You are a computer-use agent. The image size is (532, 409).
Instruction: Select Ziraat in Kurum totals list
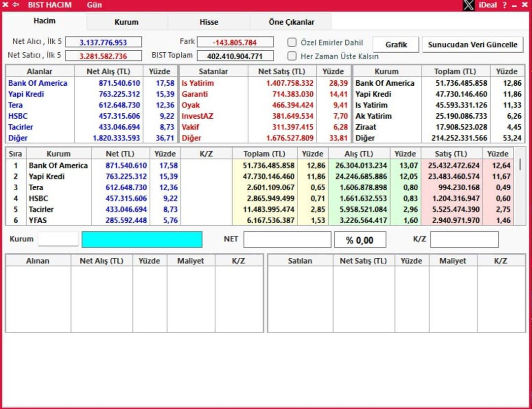[x=366, y=127]
